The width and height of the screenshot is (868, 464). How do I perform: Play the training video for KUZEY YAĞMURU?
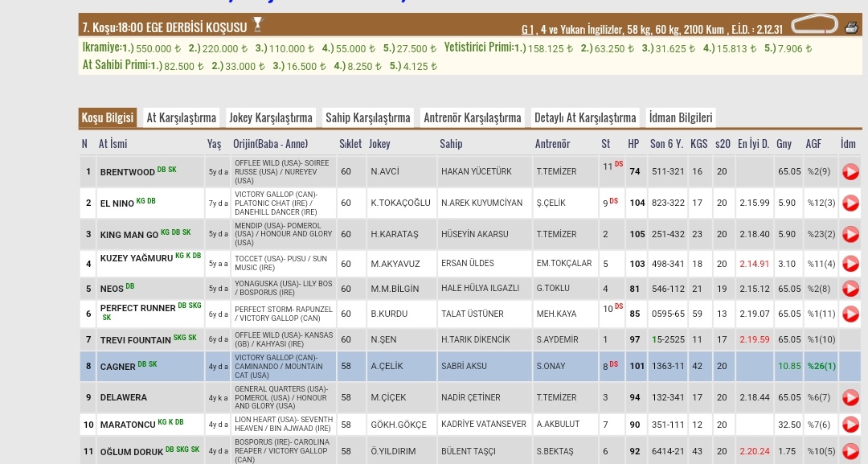coord(850,264)
